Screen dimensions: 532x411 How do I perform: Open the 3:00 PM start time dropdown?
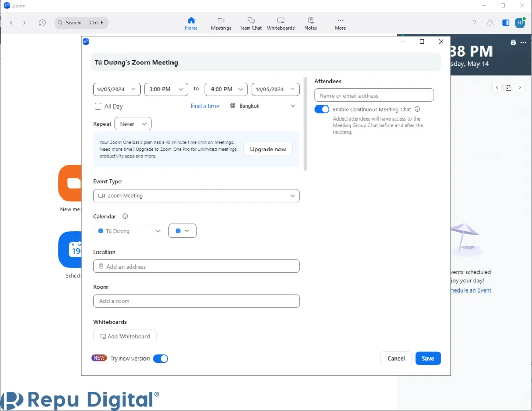[x=166, y=89]
